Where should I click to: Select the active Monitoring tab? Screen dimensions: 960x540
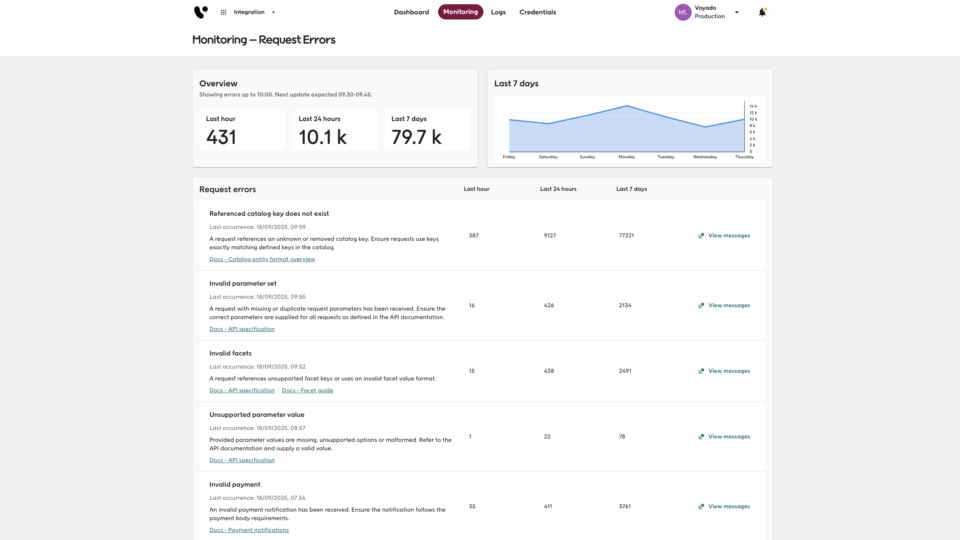pyautogui.click(x=460, y=12)
